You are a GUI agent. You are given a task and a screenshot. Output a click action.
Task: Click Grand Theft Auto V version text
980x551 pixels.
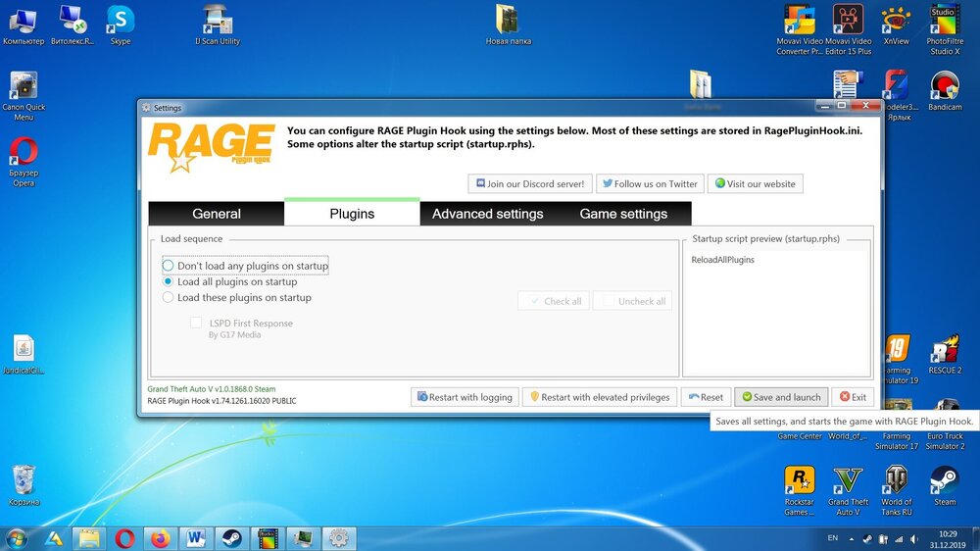point(212,389)
